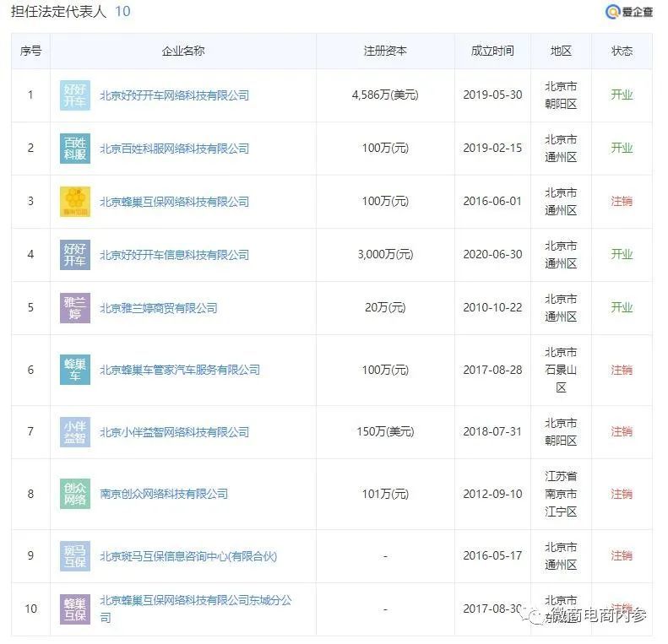Click the 状态 column header
This screenshot has height=644, width=668.
622,51
